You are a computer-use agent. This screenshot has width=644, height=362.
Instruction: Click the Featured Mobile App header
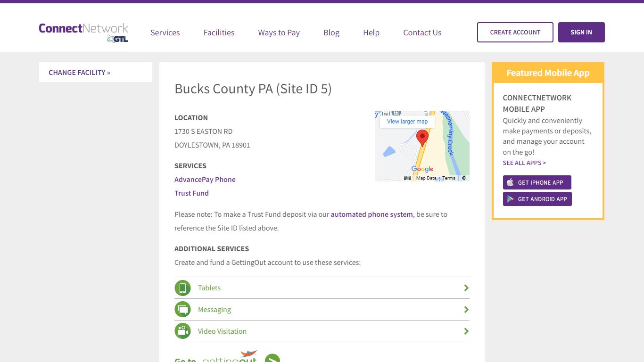(548, 73)
